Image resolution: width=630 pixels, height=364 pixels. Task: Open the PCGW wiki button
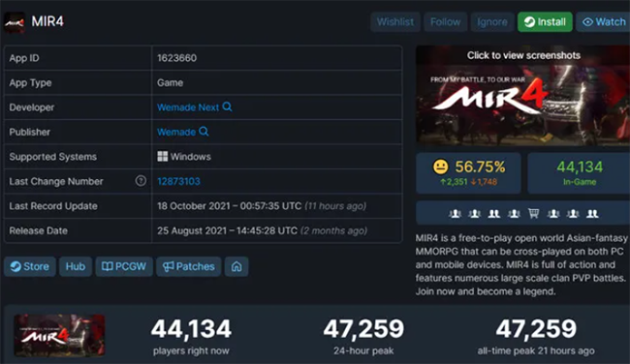124,266
